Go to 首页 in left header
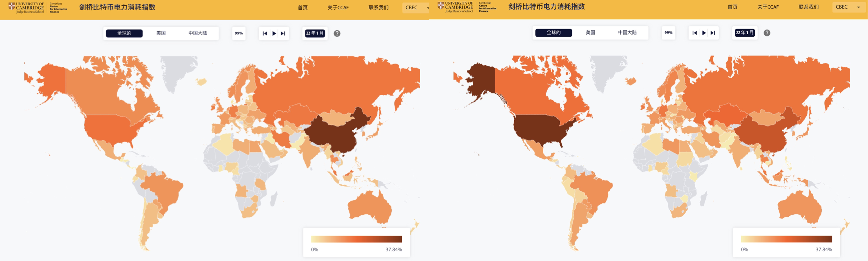This screenshot has height=261, width=868. (x=303, y=7)
